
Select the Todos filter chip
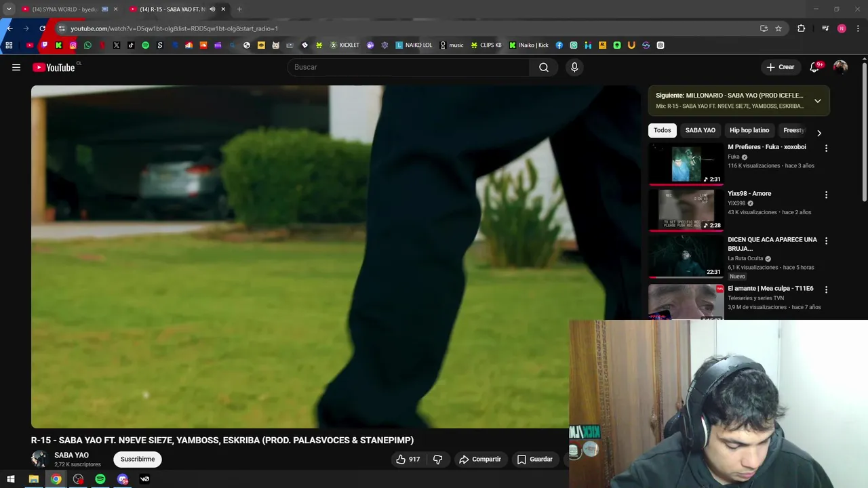(x=663, y=130)
